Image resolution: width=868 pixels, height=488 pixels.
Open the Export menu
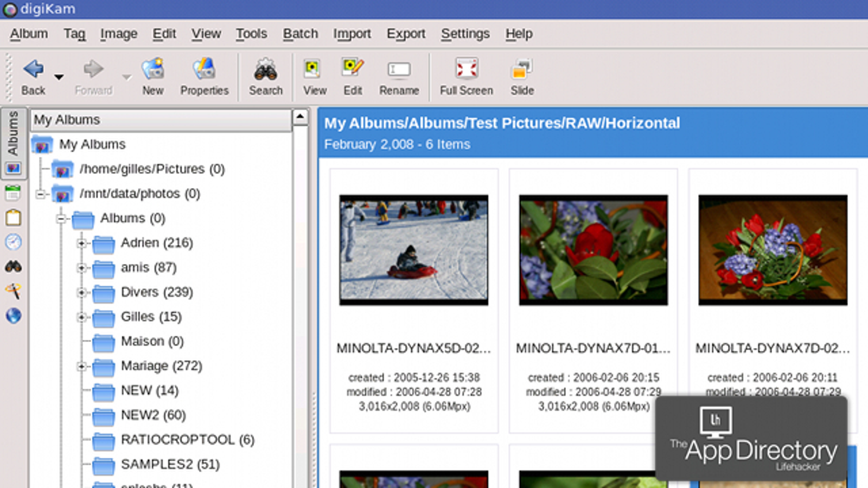tap(406, 34)
